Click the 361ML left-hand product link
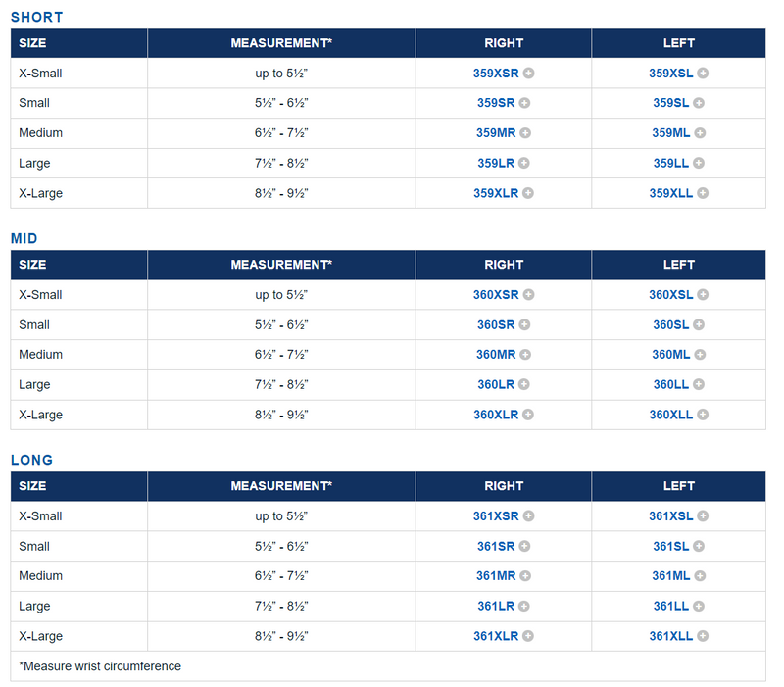Image resolution: width=784 pixels, height=687 pixels. [x=671, y=576]
